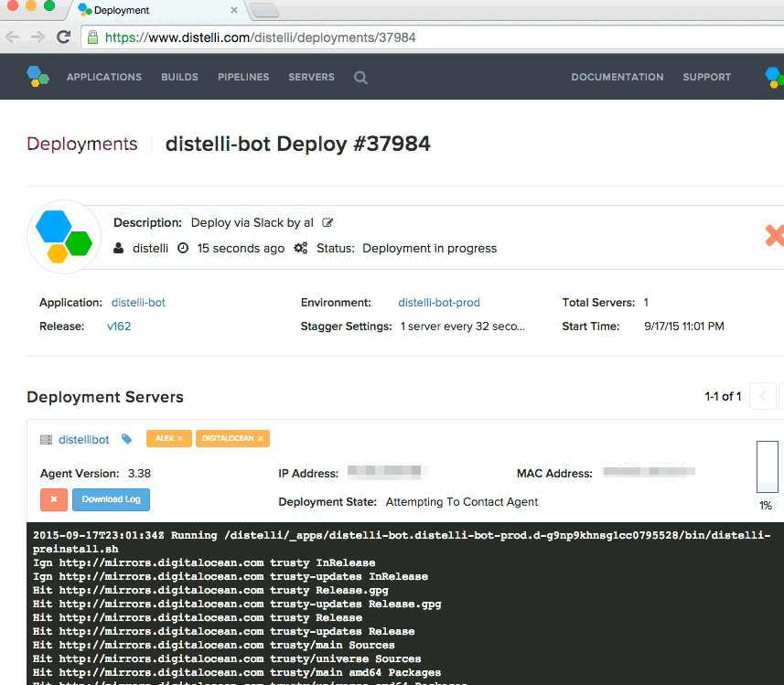
Task: Close the Deployment browser tab
Action: 234,10
